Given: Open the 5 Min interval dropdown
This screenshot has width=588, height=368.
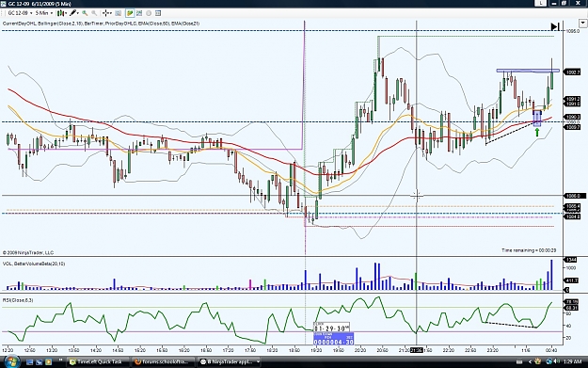Looking at the screenshot, I should pyautogui.click(x=44, y=13).
